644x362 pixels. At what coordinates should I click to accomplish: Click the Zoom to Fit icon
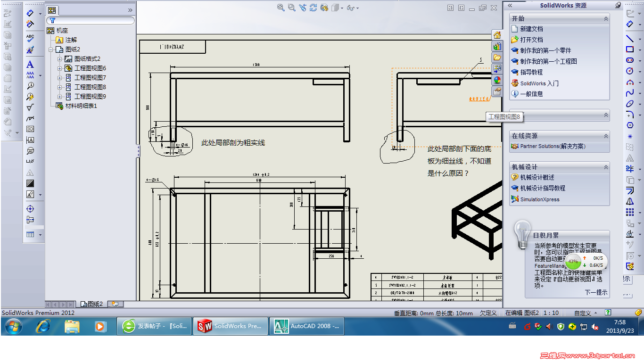coord(281,8)
